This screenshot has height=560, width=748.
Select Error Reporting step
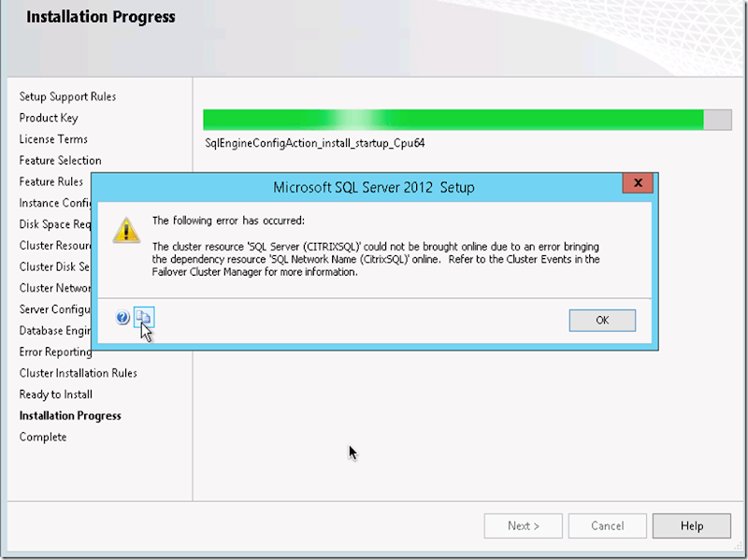point(55,352)
